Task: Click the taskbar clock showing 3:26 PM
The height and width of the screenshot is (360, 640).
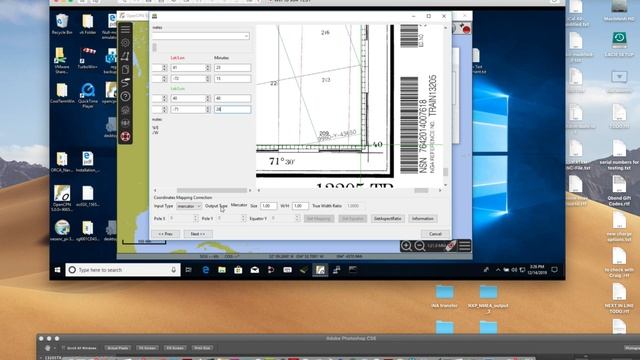Action: [537, 270]
